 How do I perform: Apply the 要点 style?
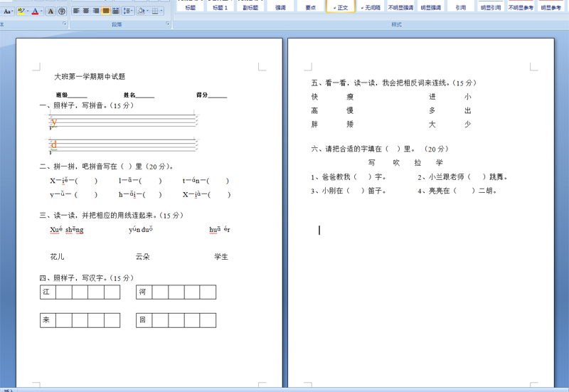311,6
